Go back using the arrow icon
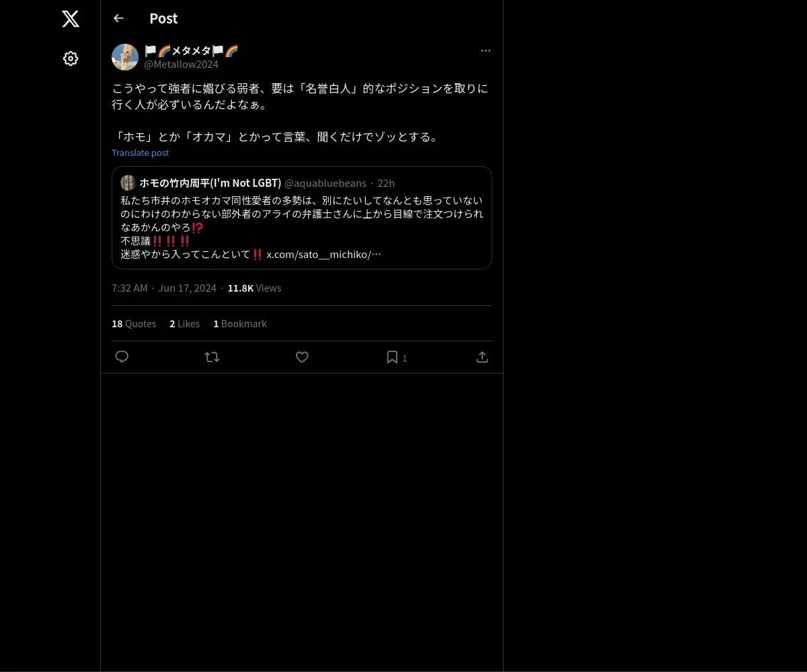This screenshot has width=807, height=672. pos(118,18)
